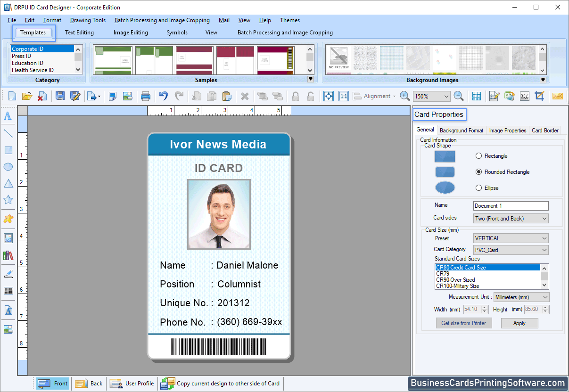
Task: Open the Export icon dropdown arrow
Action: click(99, 97)
